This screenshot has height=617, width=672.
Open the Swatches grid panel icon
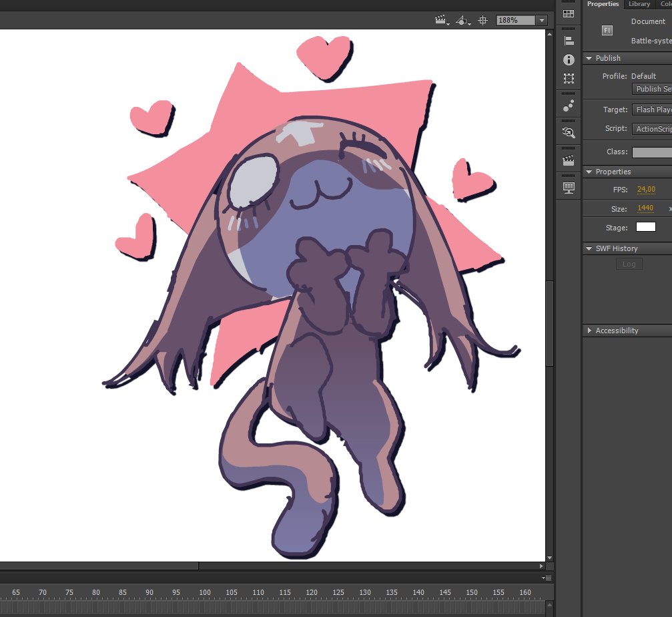pos(569,14)
